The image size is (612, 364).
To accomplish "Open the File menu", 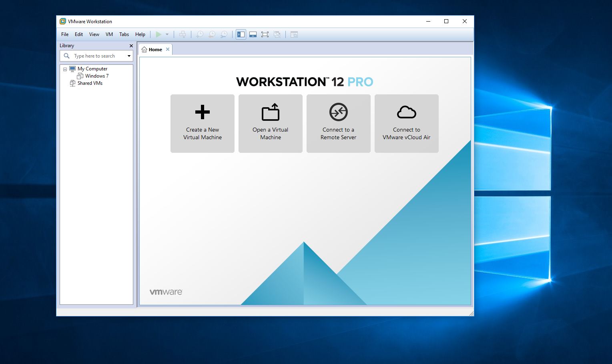I will pos(65,34).
